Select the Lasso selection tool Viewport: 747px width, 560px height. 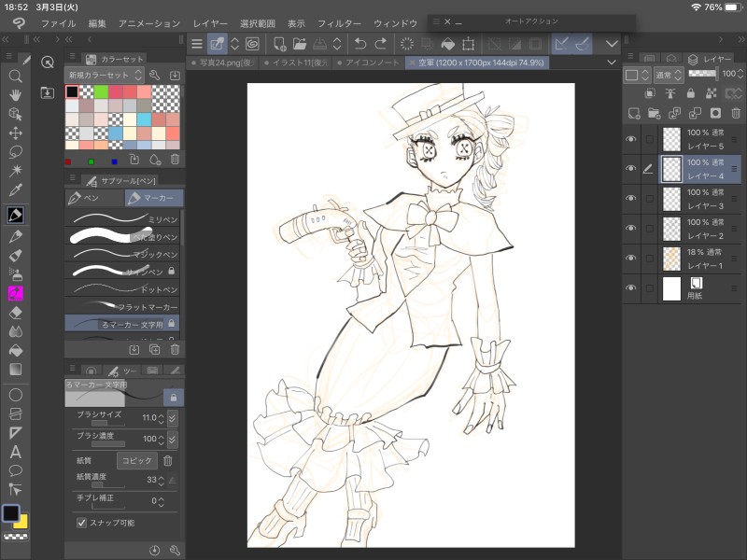(15, 151)
